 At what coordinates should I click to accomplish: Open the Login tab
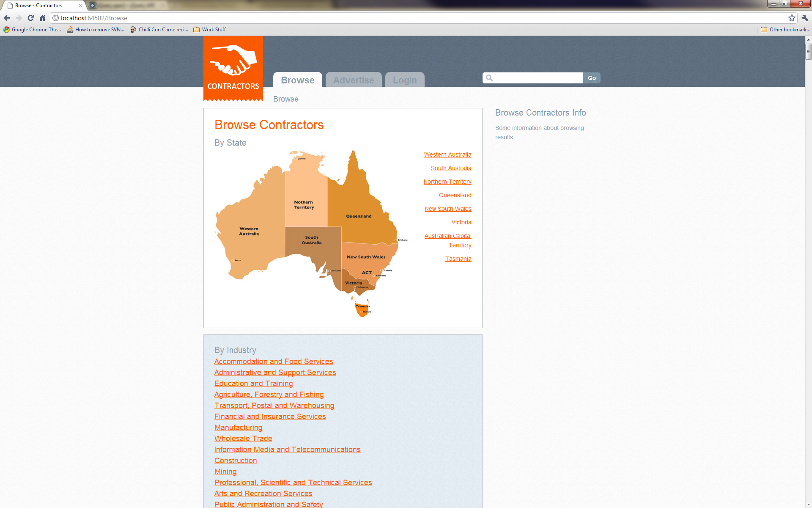click(404, 80)
